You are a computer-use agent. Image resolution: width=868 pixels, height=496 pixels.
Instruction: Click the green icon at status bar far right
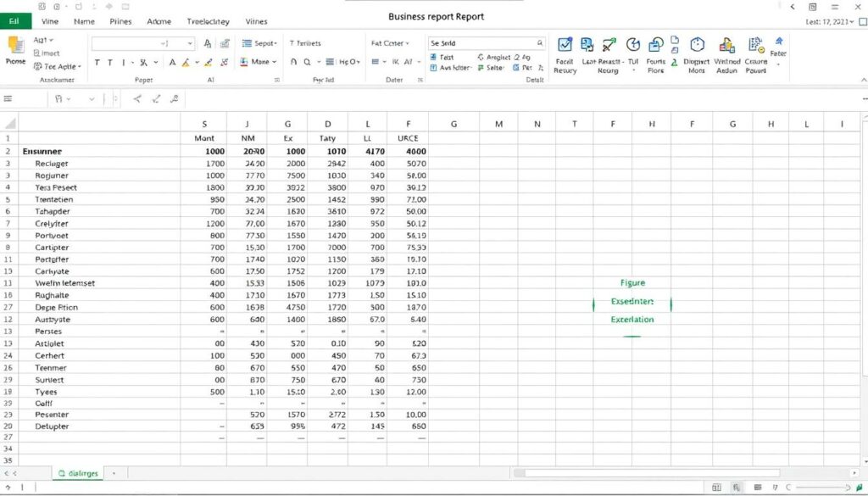click(860, 488)
